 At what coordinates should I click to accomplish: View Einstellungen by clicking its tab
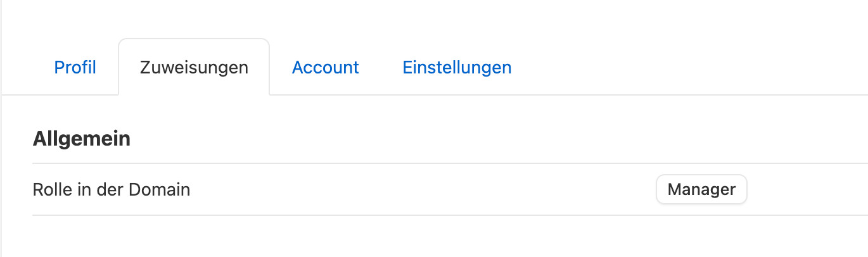[x=457, y=67]
